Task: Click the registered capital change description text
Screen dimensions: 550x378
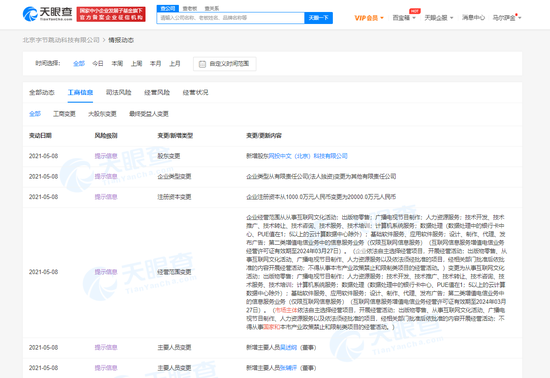Action: [x=321, y=197]
